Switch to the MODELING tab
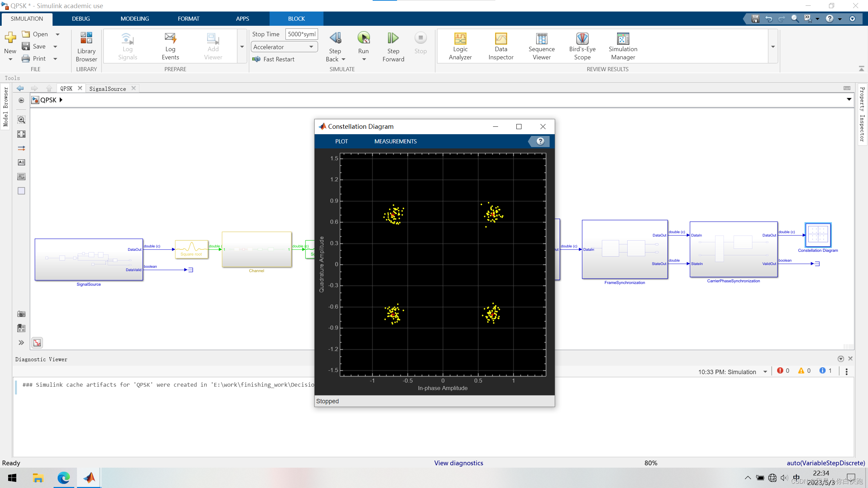Screen dimensions: 868x488 (135, 19)
